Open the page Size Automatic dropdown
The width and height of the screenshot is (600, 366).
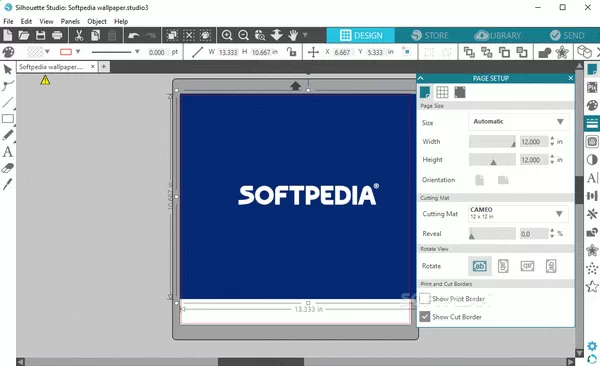518,122
